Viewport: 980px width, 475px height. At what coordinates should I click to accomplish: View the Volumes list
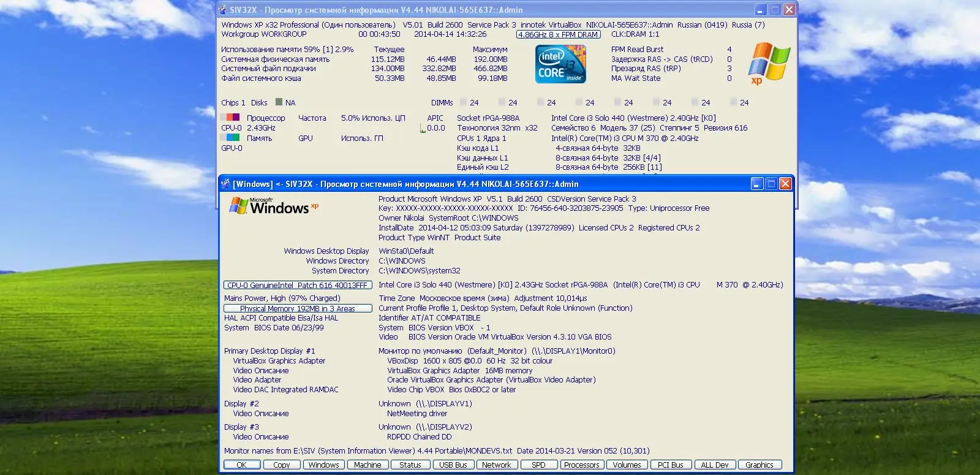(627, 465)
